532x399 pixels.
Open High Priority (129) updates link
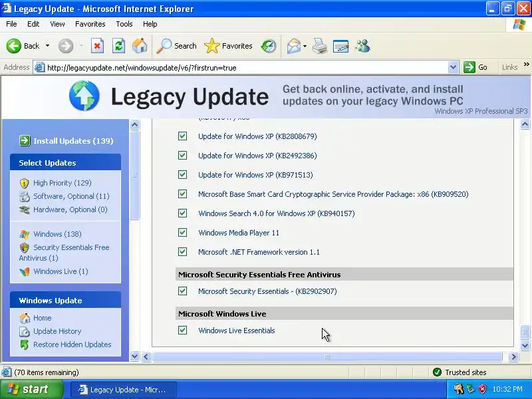pyautogui.click(x=63, y=183)
